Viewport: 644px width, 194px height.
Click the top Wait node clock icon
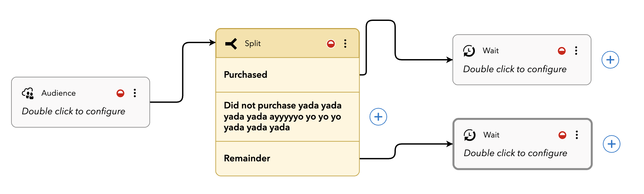point(469,51)
